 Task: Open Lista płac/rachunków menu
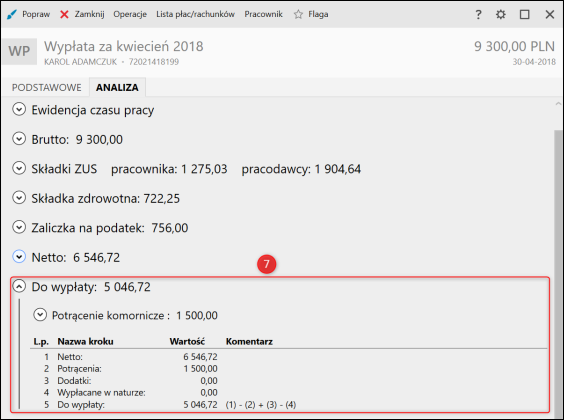click(x=195, y=14)
